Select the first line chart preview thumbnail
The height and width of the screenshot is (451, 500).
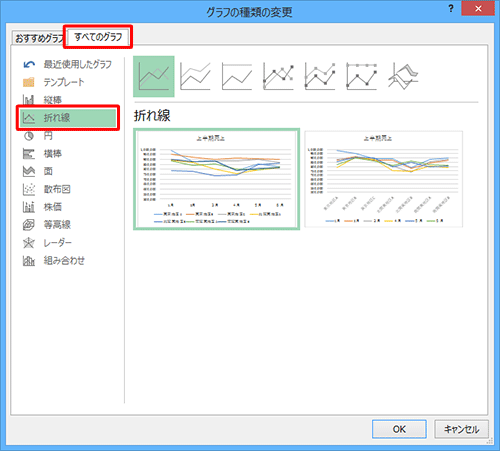click(x=216, y=179)
